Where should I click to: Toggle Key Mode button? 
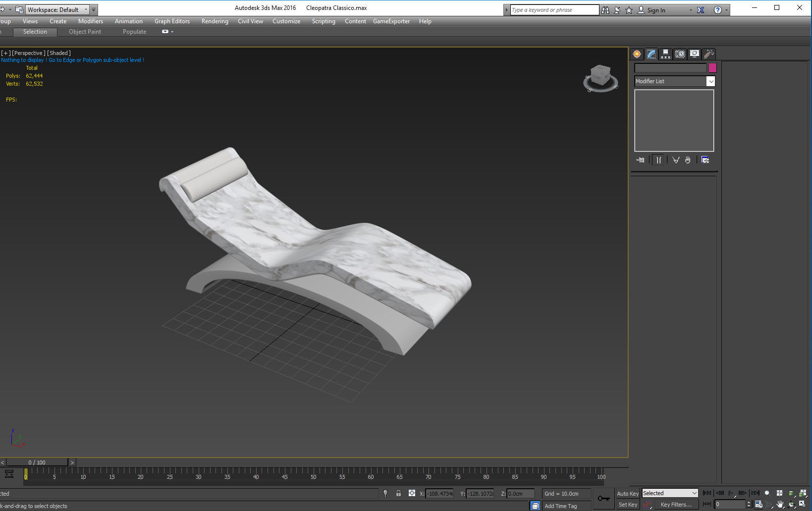point(707,504)
